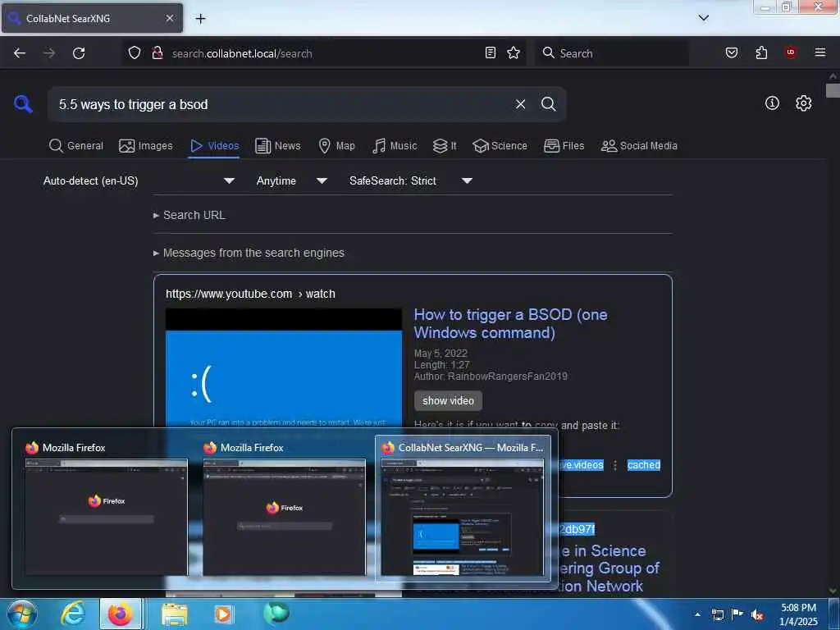Switch to the Images category tab
This screenshot has width=840, height=630.
pyautogui.click(x=146, y=146)
